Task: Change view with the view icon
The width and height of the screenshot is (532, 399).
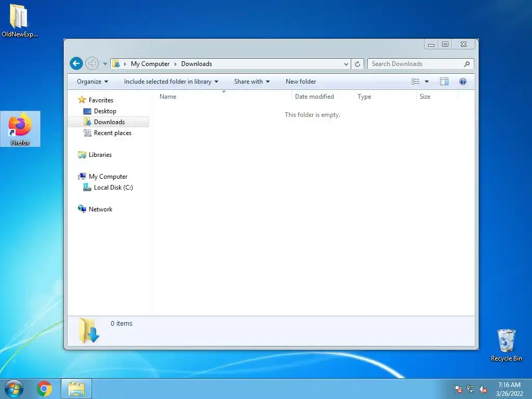Action: [415, 82]
